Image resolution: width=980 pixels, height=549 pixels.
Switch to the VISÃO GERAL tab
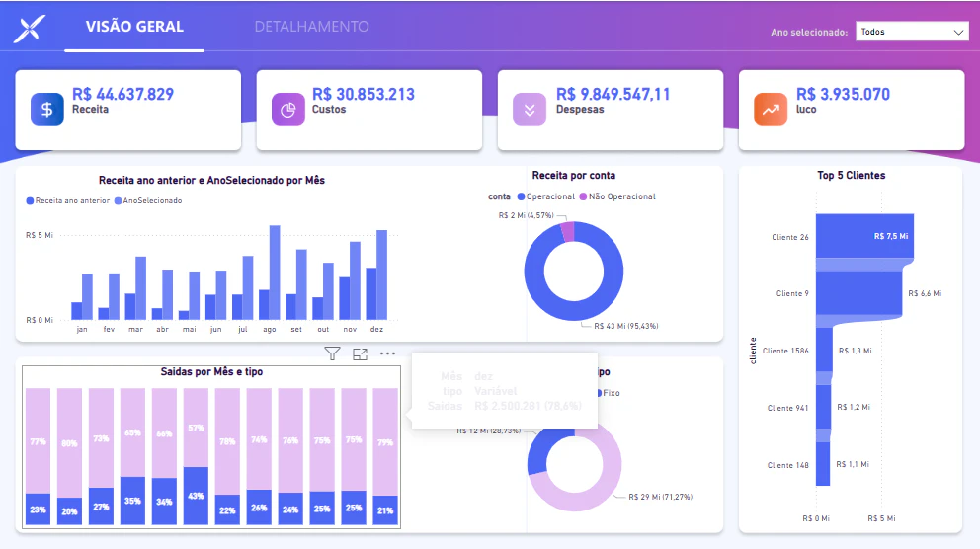[x=134, y=27]
